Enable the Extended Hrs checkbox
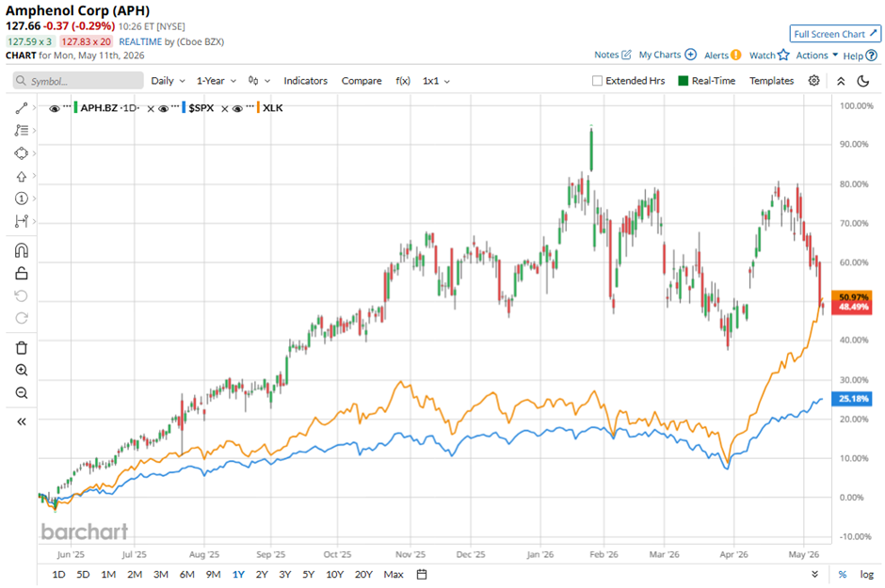This screenshot has width=885, height=588. [597, 81]
